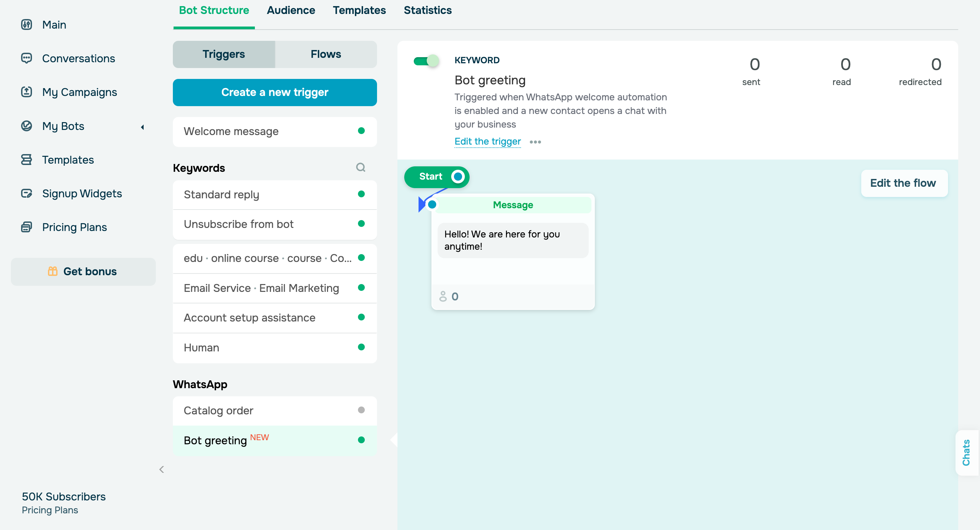This screenshot has width=980, height=530.
Task: Collapse the My Bots sidebar entry
Action: pyautogui.click(x=142, y=127)
